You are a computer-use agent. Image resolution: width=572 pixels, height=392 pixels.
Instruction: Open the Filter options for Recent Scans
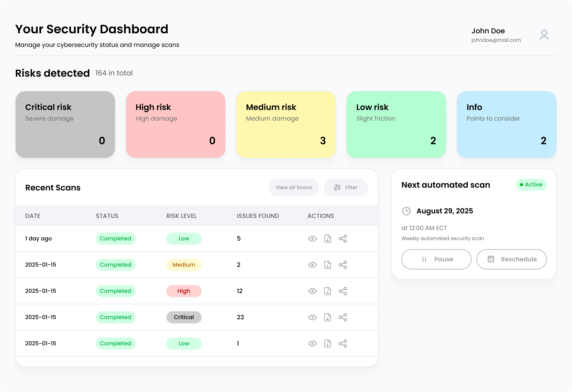(346, 187)
